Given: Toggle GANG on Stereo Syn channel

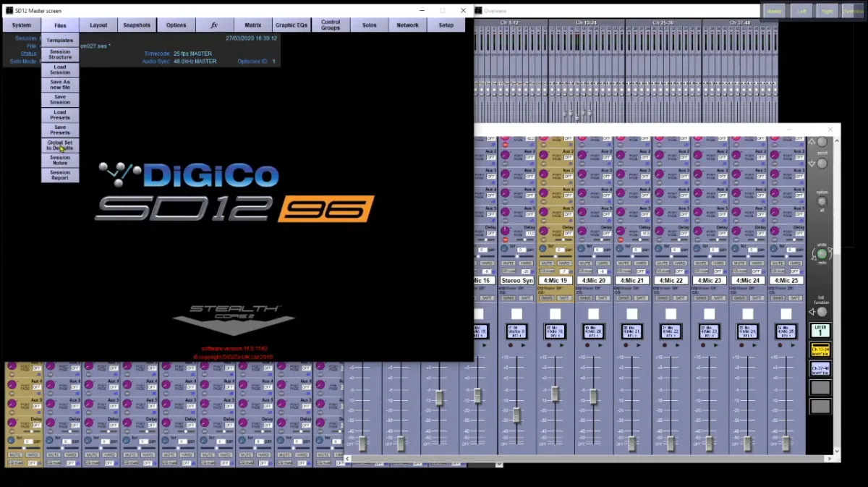Looking at the screenshot, I should click(x=508, y=298).
